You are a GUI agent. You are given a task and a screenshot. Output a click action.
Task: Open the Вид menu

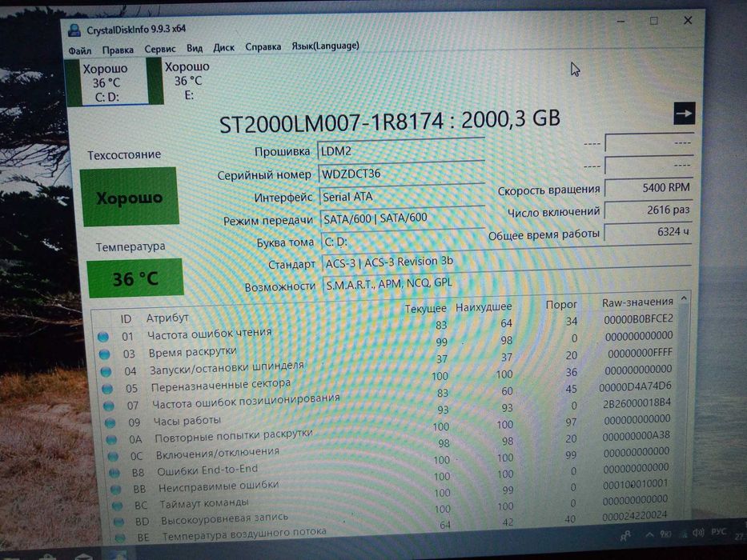point(195,48)
